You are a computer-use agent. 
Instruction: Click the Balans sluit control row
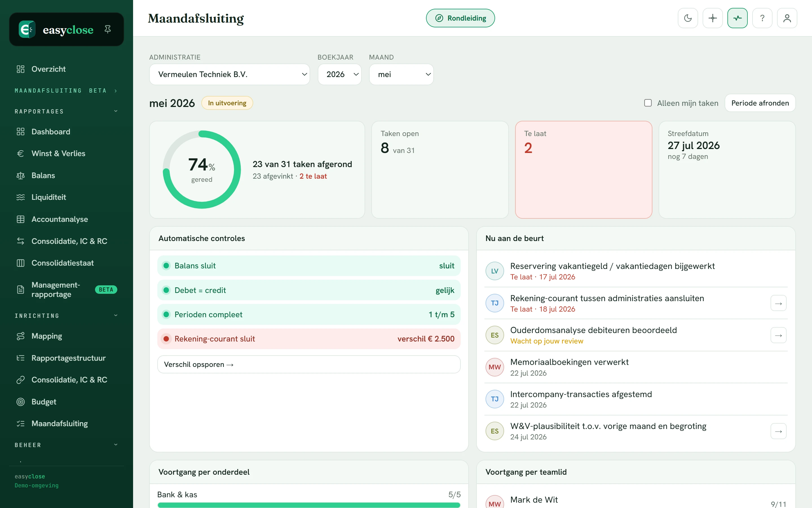(309, 266)
